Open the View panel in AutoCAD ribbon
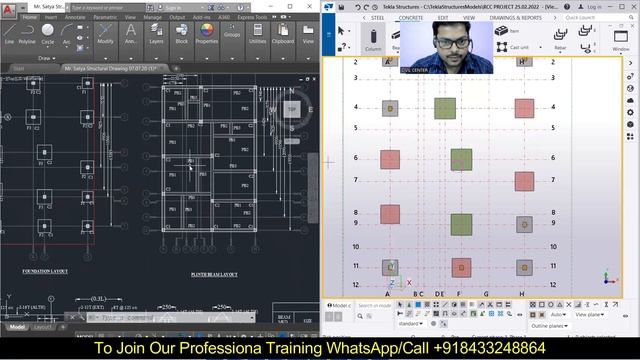640x360 pixels. pos(308,34)
